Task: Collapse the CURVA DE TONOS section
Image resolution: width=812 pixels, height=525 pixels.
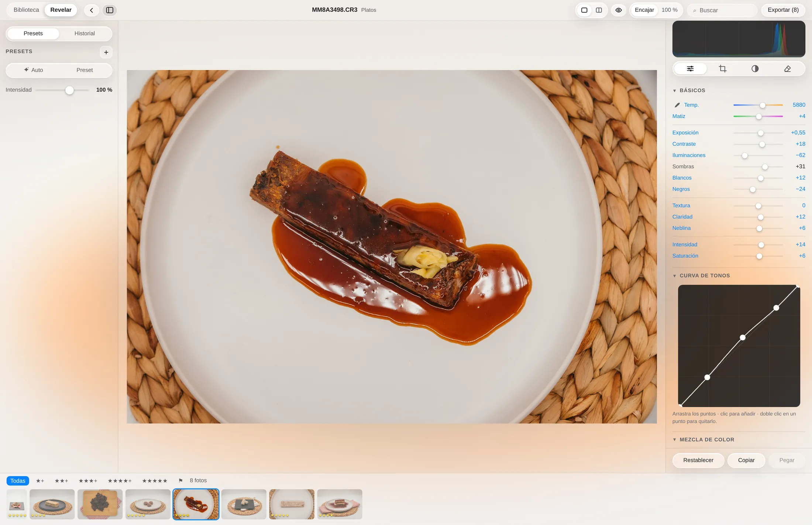Action: [x=701, y=276]
